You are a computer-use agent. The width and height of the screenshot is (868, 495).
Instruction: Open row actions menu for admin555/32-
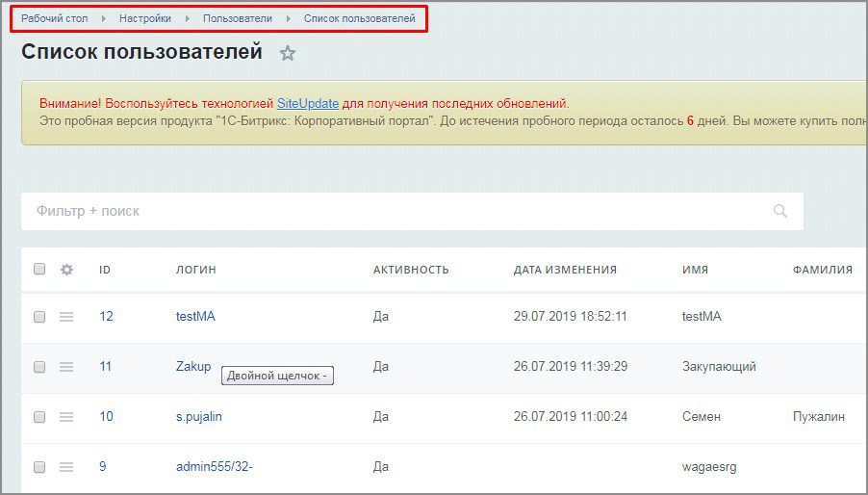(x=66, y=467)
